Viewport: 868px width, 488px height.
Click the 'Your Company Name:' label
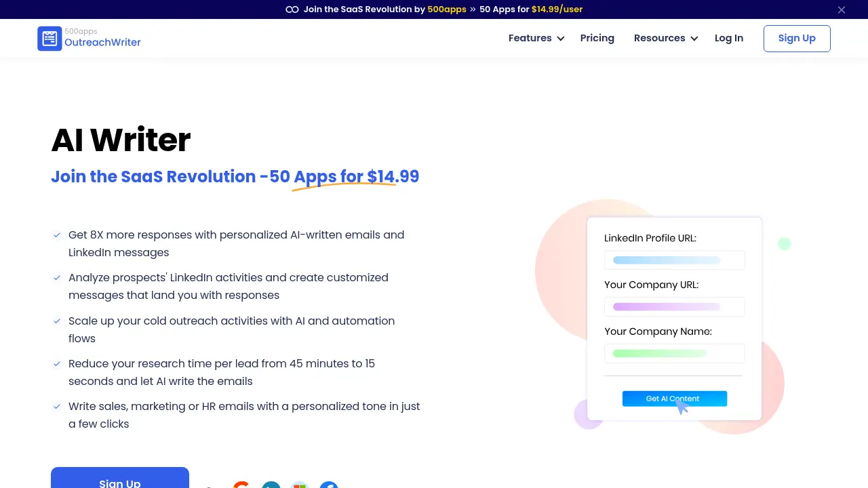click(658, 331)
